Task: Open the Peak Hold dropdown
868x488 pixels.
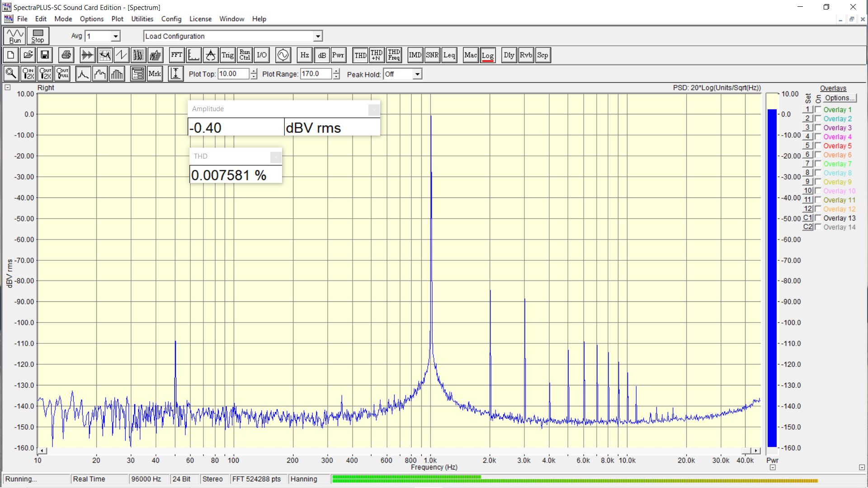Action: pos(417,74)
